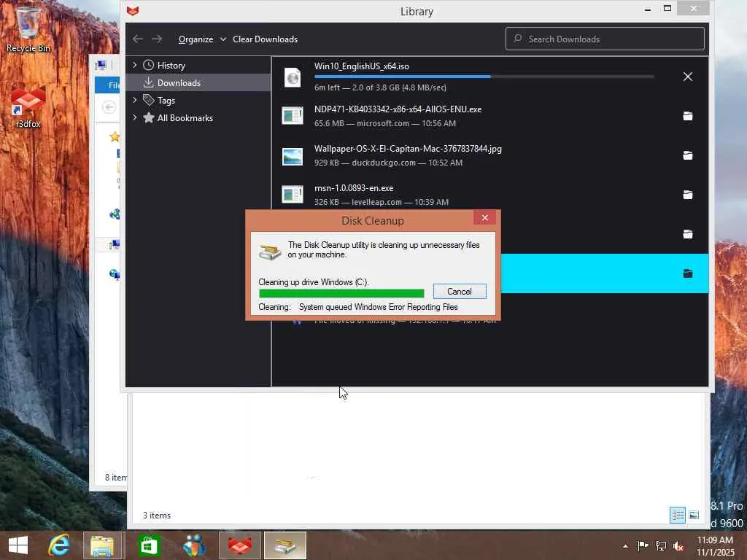747x560 pixels.
Task: Click the Win10 ISO download progress bar
Action: [484, 76]
